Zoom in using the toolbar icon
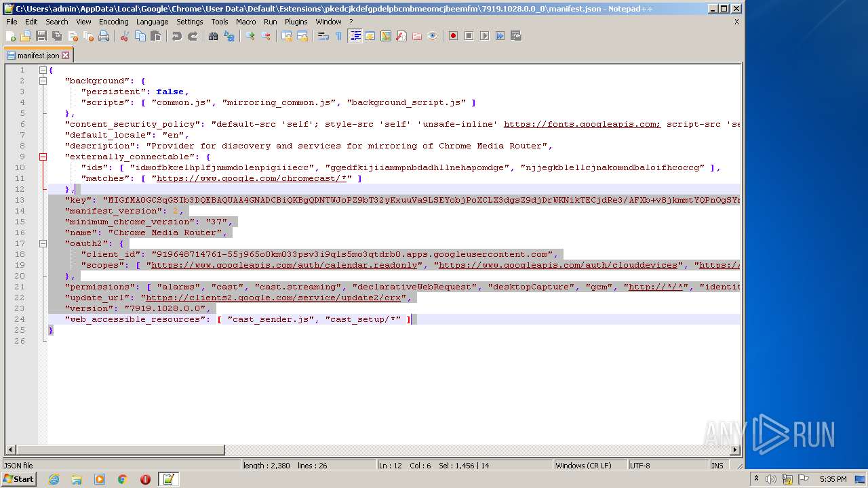 [250, 36]
